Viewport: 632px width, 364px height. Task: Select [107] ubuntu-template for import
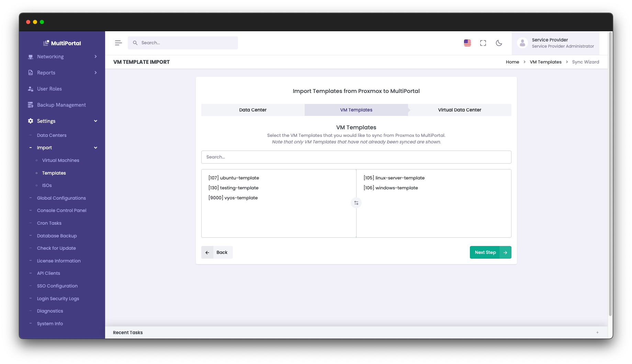click(x=234, y=178)
